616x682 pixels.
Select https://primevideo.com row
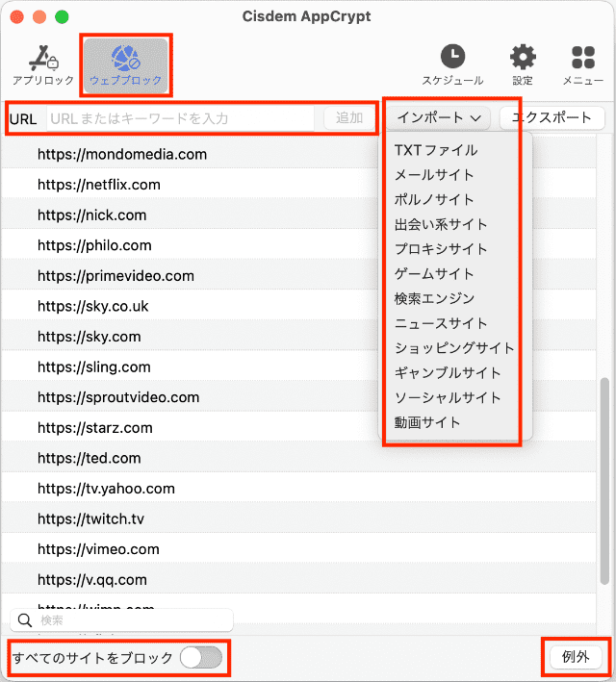click(298, 276)
